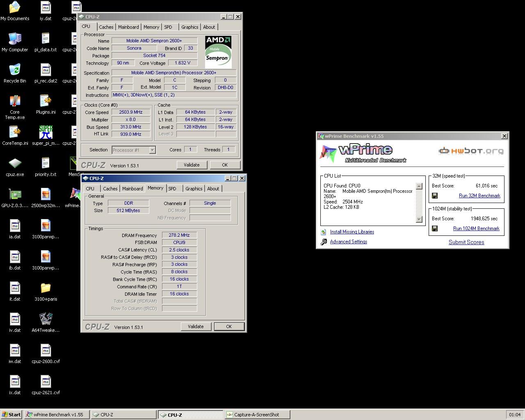
Task: Open Mainboard tab in lower CPU-Z window
Action: (132, 189)
